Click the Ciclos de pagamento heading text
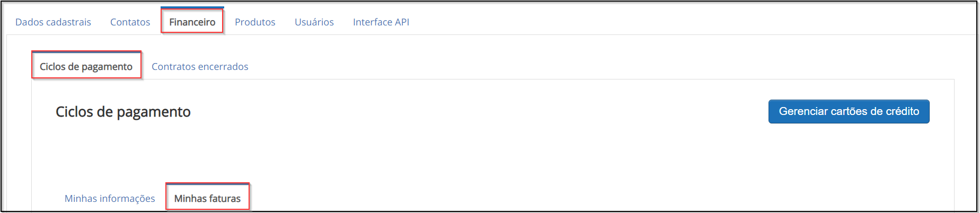Image resolution: width=980 pixels, height=213 pixels. point(123,112)
